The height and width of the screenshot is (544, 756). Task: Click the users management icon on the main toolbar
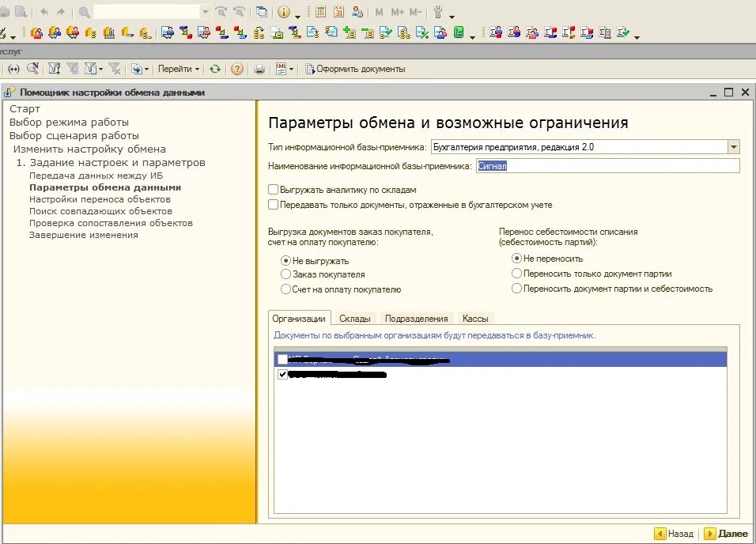pyautogui.click(x=356, y=12)
